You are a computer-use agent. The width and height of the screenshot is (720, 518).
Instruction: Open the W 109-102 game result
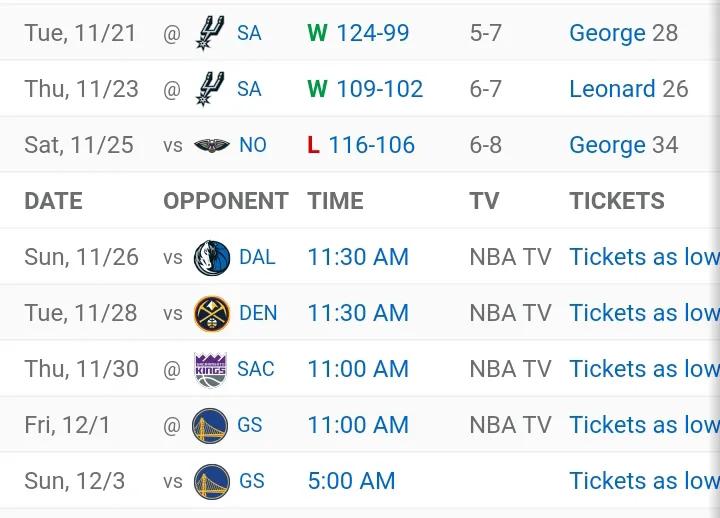tap(365, 89)
